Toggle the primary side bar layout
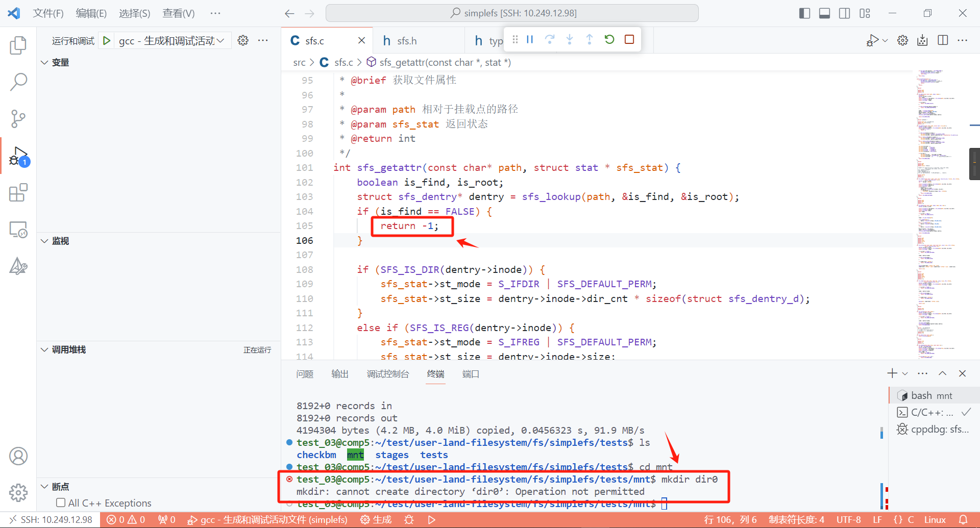Image resolution: width=980 pixels, height=528 pixels. tap(804, 13)
